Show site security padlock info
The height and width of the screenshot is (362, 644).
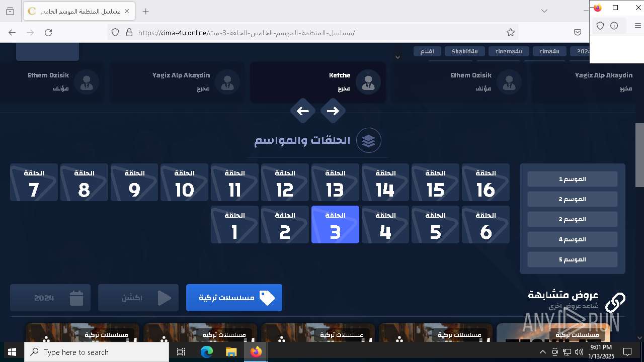pos(129,32)
